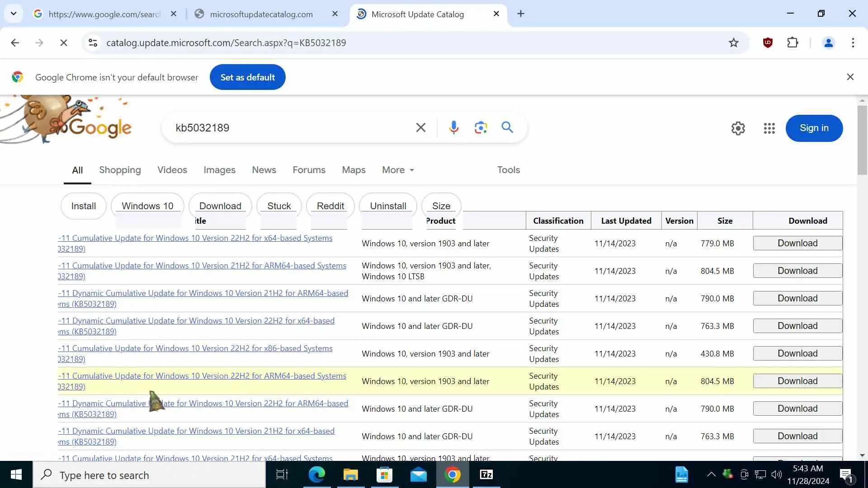Clear the Google search box text
The height and width of the screenshot is (488, 868).
click(420, 128)
